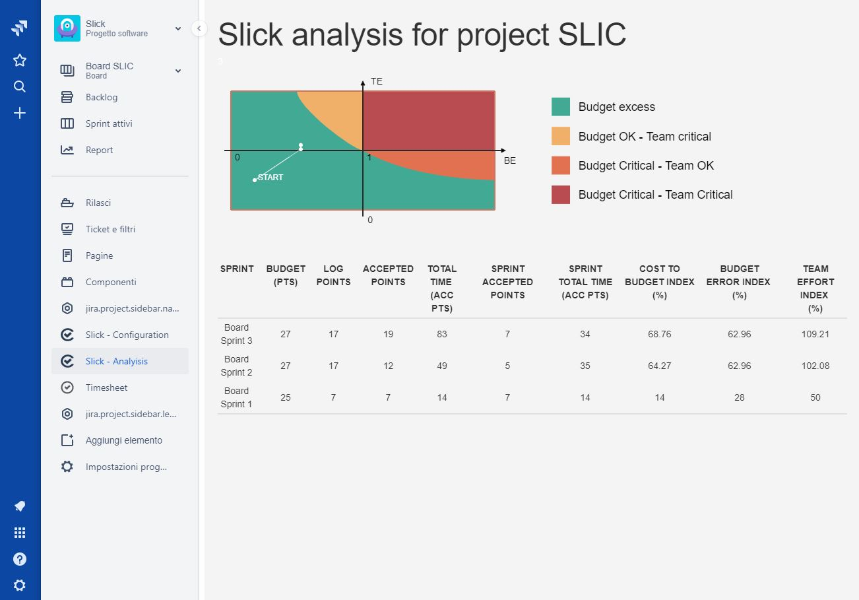Screen dimensions: 859x600
Task: Collapse the sidebar with arrow button
Action: tap(199, 29)
